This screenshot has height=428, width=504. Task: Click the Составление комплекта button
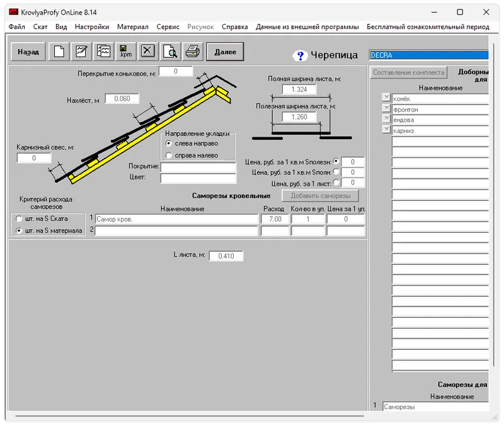(408, 72)
